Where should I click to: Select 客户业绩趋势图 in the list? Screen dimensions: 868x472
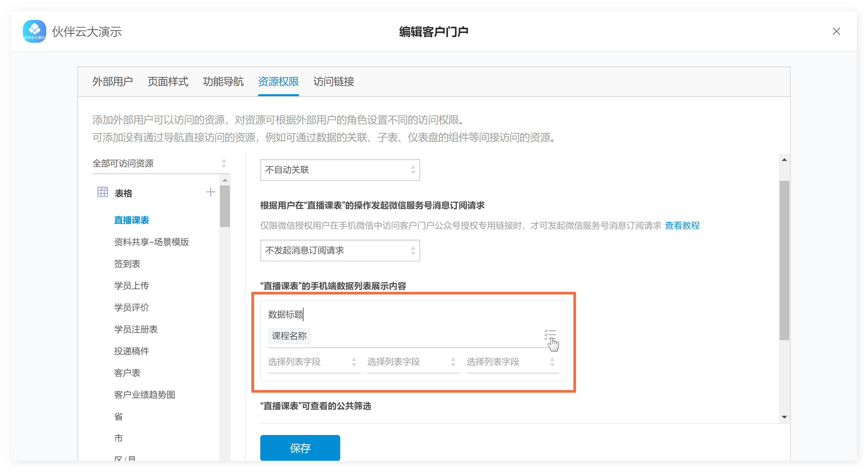point(145,395)
